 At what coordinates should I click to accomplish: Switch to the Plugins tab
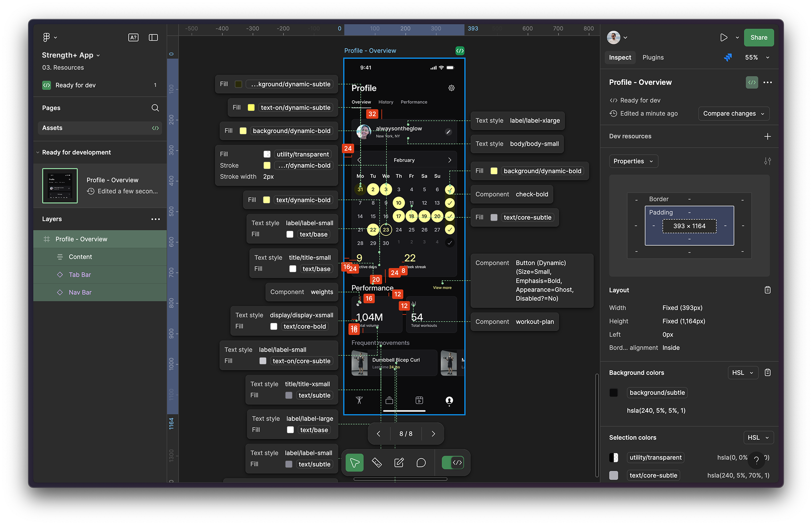(653, 57)
